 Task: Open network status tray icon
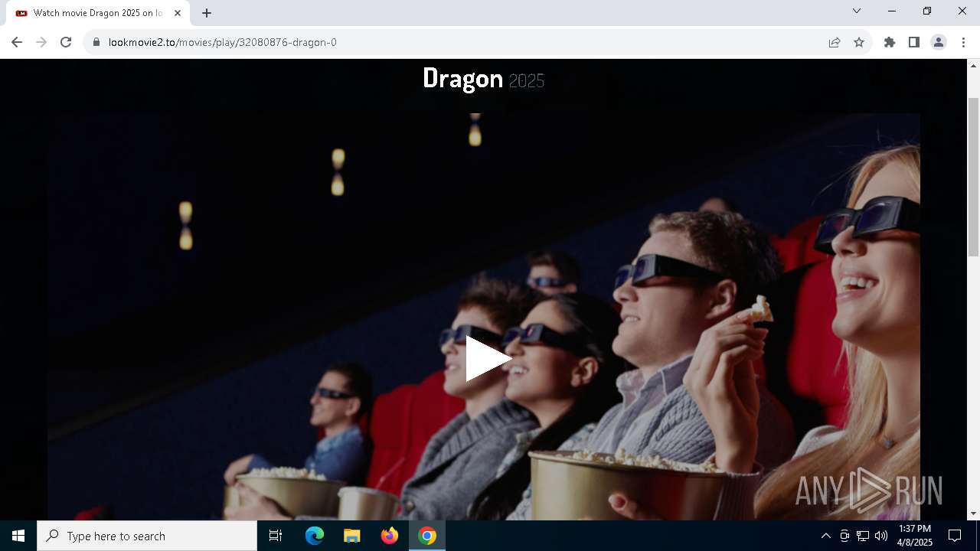click(x=863, y=536)
